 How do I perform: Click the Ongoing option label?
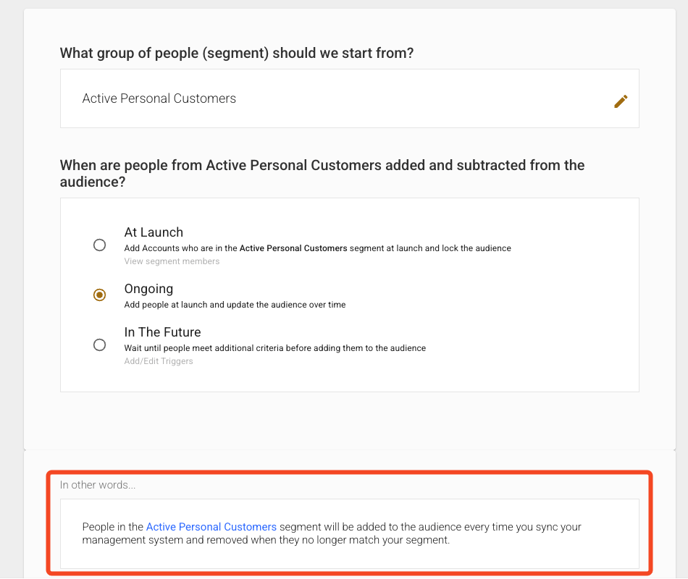(148, 289)
